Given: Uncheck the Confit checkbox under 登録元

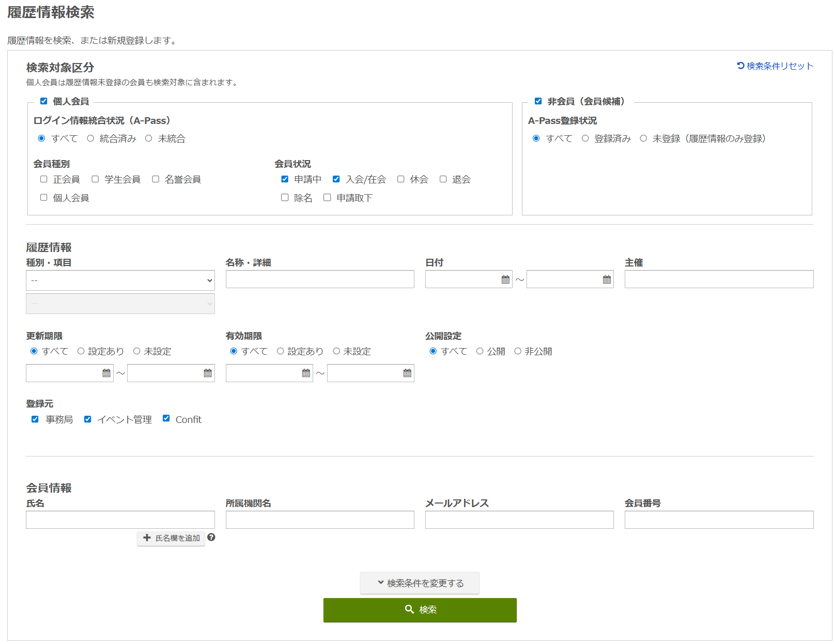Looking at the screenshot, I should click(166, 418).
